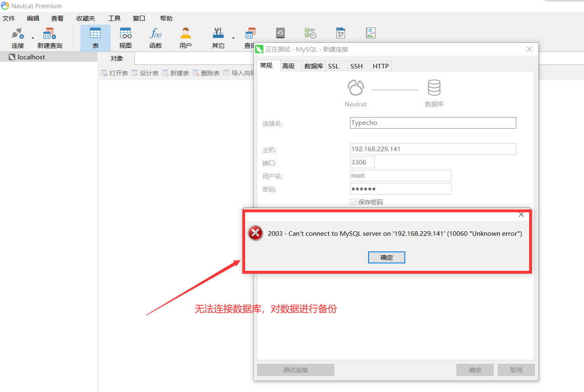Expand the Connection dropdown arrow
This screenshot has width=584, height=392.
click(33, 38)
